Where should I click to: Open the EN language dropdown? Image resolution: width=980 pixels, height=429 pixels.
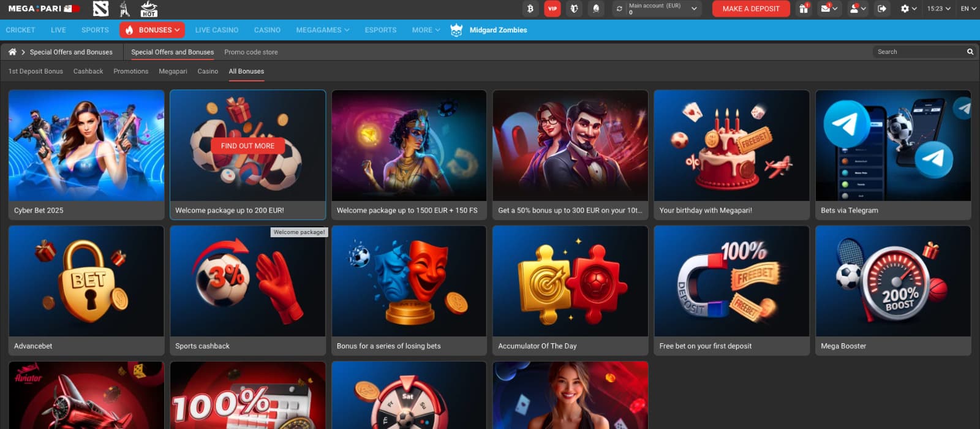coord(968,9)
